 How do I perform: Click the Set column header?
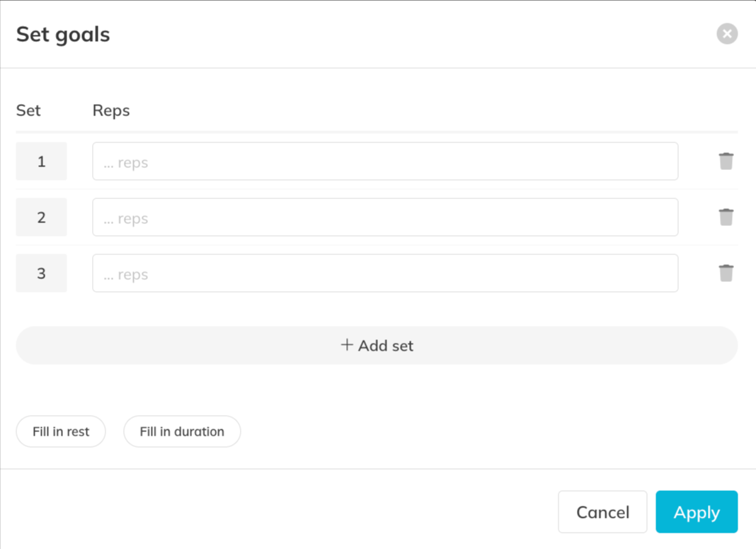28,111
